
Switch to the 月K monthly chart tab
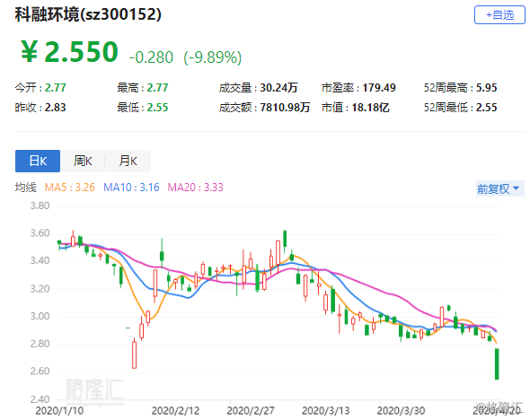(x=128, y=161)
